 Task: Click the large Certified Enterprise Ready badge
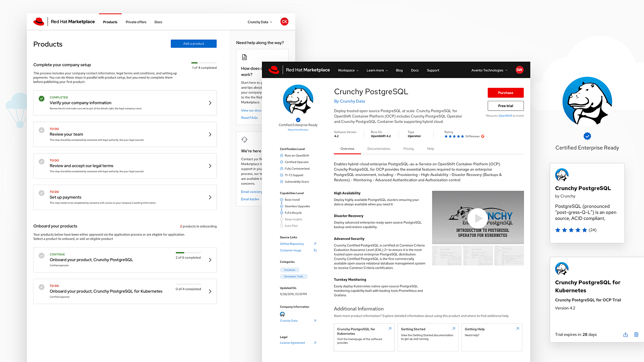(x=587, y=136)
